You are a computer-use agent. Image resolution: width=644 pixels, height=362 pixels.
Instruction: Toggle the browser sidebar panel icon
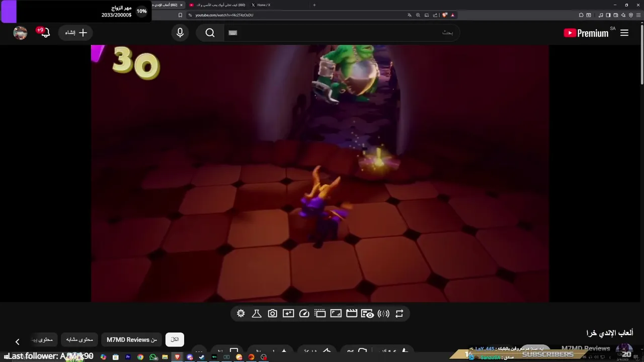pyautogui.click(x=608, y=15)
